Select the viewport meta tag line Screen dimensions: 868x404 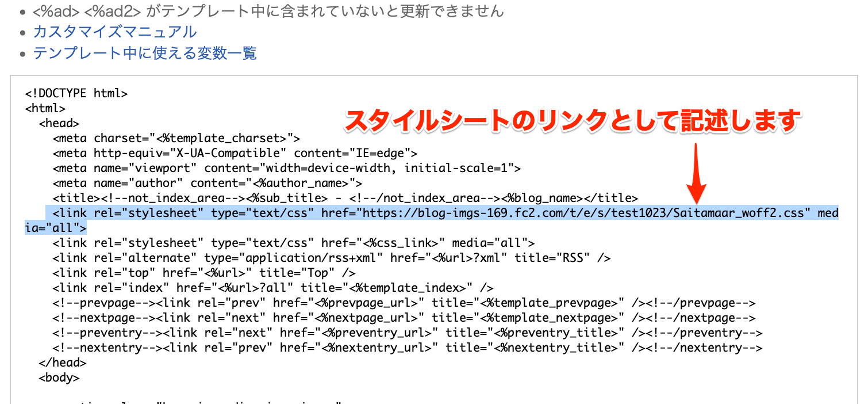(286, 168)
